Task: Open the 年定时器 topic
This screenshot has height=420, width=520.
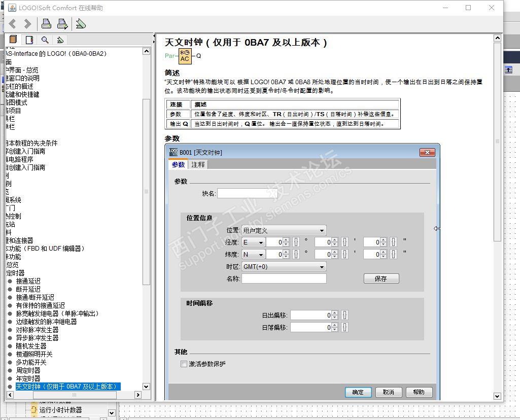Action: click(x=28, y=378)
